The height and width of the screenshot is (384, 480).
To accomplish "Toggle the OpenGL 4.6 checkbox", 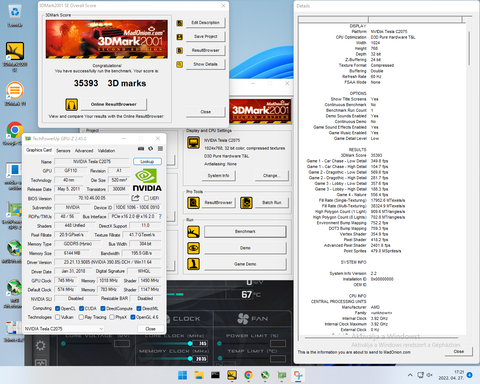I will point(133,317).
